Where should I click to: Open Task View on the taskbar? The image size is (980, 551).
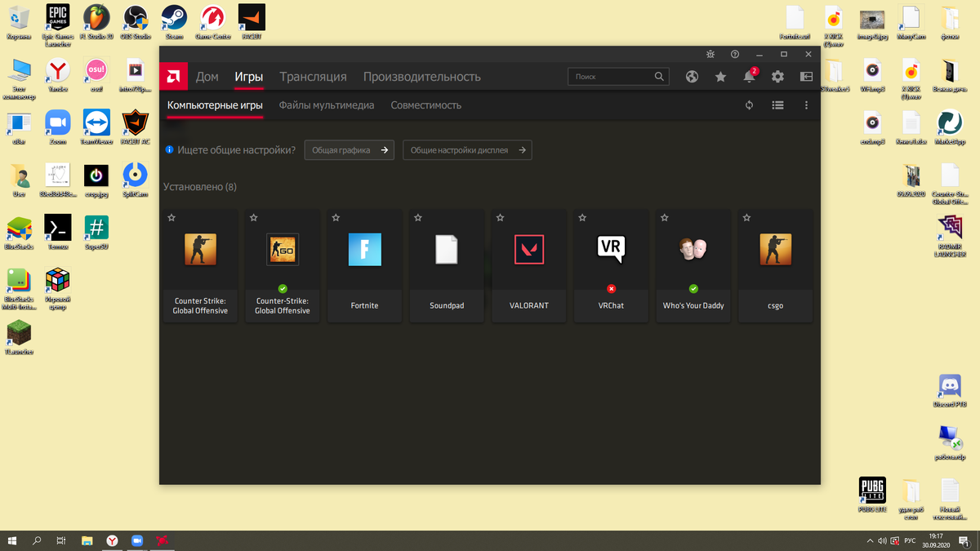61,540
